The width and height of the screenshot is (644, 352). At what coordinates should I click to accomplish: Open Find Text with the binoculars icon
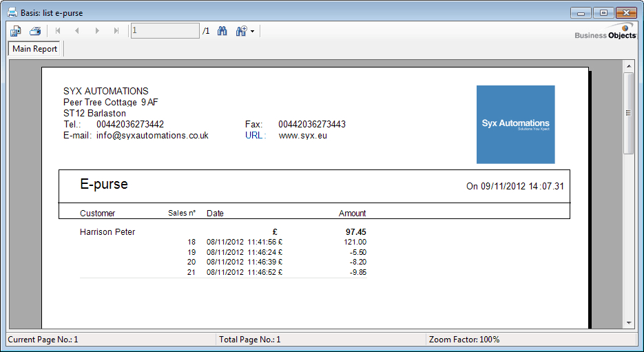click(x=222, y=31)
